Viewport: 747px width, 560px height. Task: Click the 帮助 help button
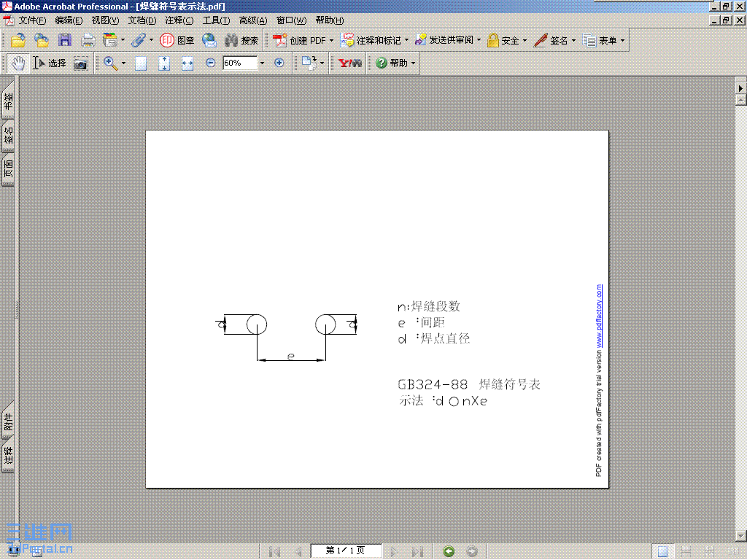tap(394, 63)
